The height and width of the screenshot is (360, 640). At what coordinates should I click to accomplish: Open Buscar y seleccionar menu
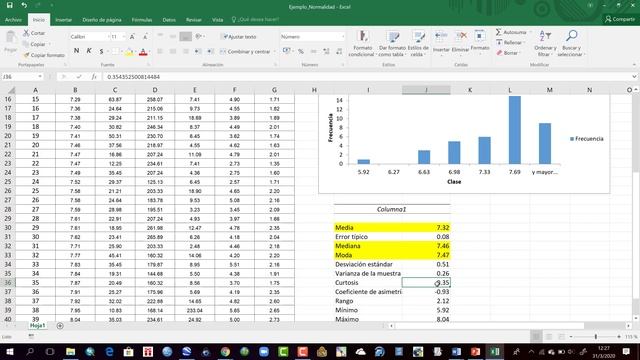click(x=571, y=43)
